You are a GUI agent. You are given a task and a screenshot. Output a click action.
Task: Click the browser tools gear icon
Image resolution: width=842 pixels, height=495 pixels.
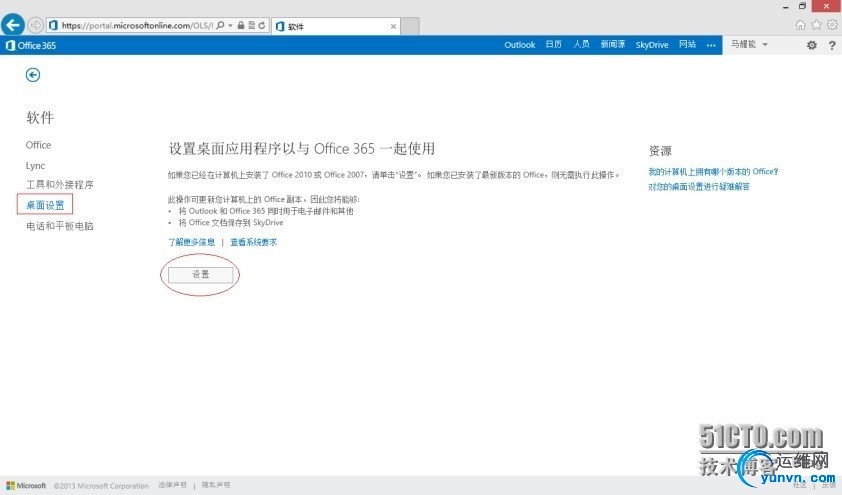tap(832, 25)
